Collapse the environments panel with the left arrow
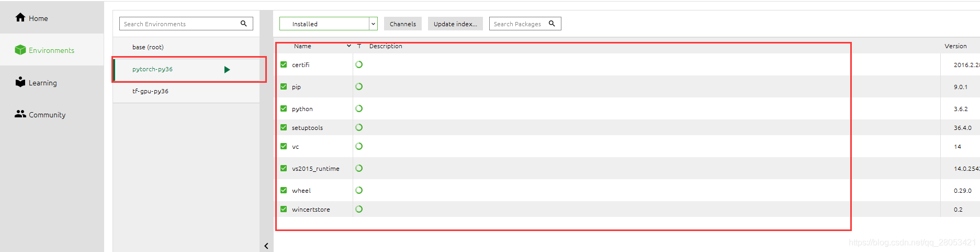 click(266, 246)
